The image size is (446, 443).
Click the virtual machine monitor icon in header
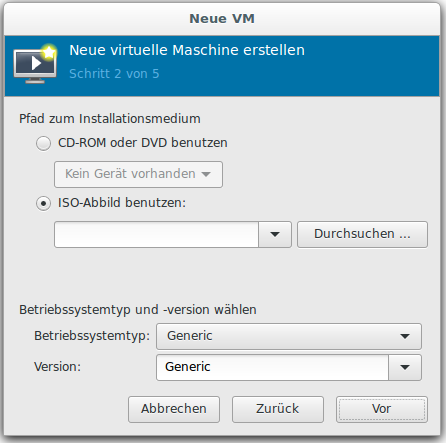[35, 64]
